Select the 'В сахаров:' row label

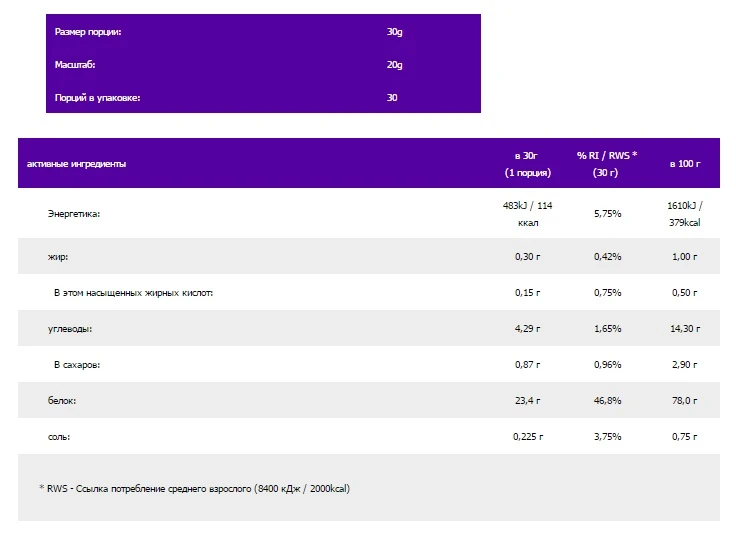tap(76, 365)
